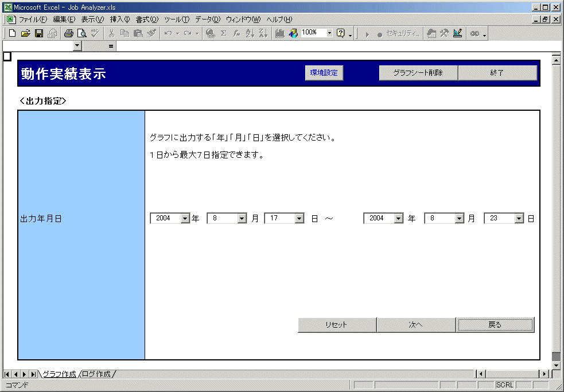Click the 終了 button
The height and width of the screenshot is (392, 564).
point(497,73)
